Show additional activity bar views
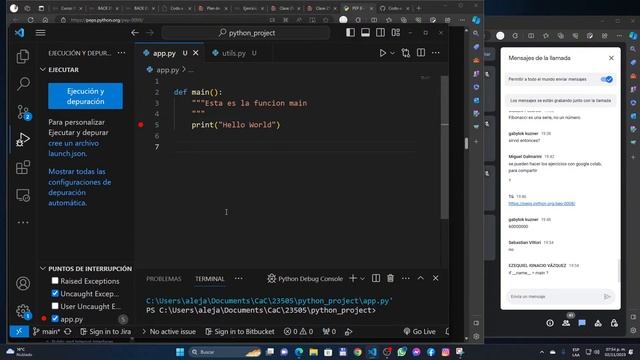 tap(23, 222)
